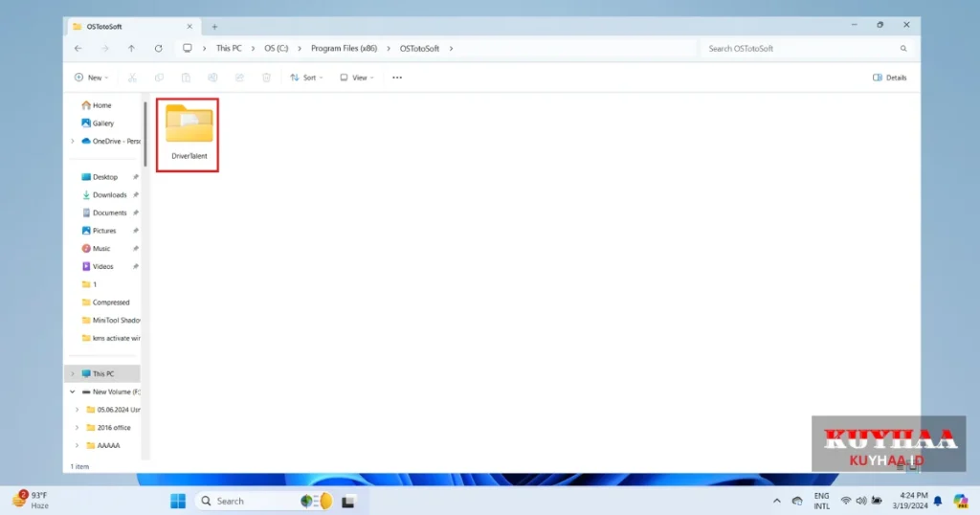
Task: Collapse the New Volume (F:) node
Action: pos(73,392)
